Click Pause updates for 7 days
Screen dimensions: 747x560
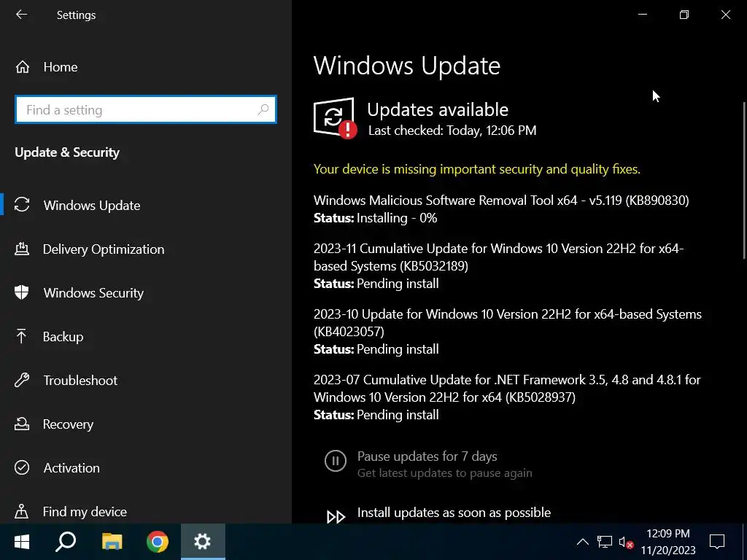point(427,456)
